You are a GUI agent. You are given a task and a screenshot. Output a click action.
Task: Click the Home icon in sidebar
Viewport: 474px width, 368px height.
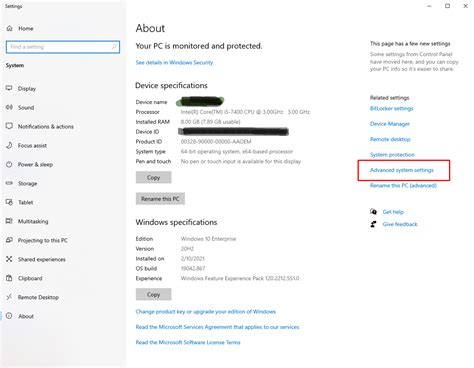point(10,28)
